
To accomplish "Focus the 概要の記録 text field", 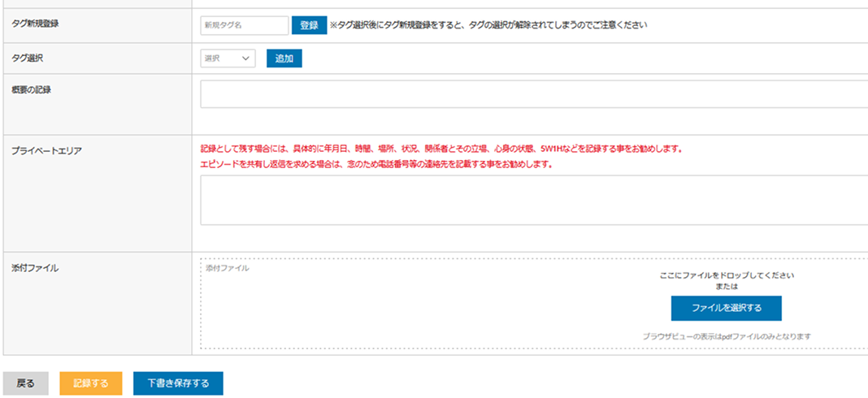I will tap(533, 94).
